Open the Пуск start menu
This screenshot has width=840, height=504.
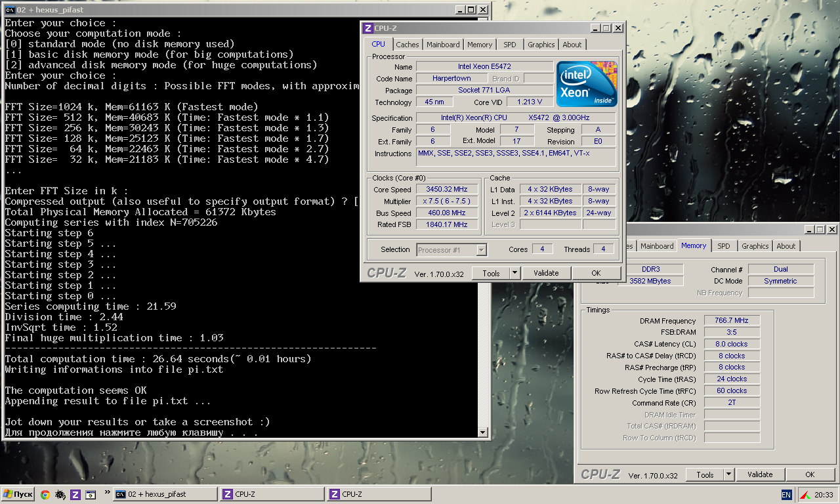18,494
